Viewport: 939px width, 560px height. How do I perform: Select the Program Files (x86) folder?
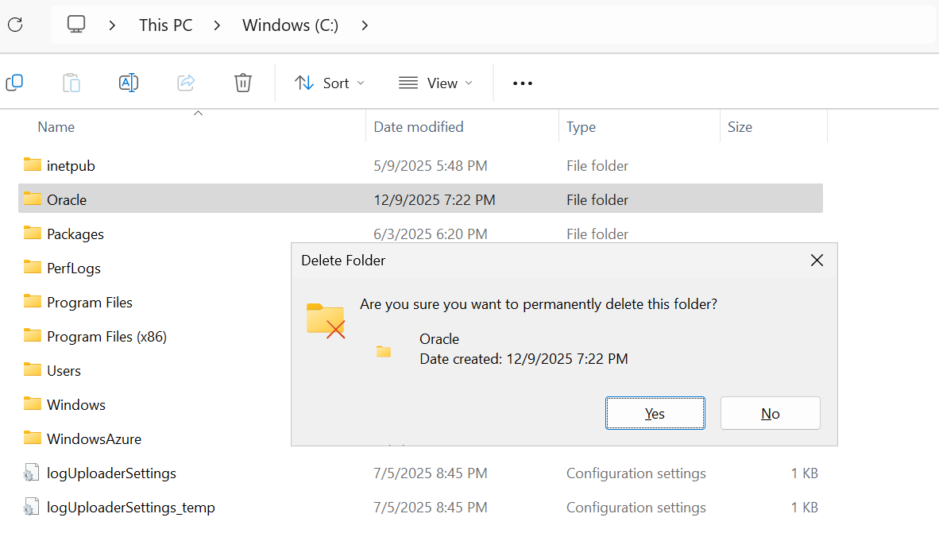coord(106,337)
